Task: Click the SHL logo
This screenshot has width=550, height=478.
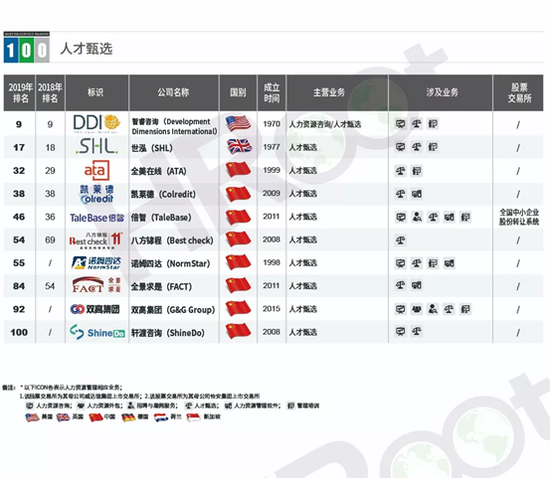Action: pos(96,147)
